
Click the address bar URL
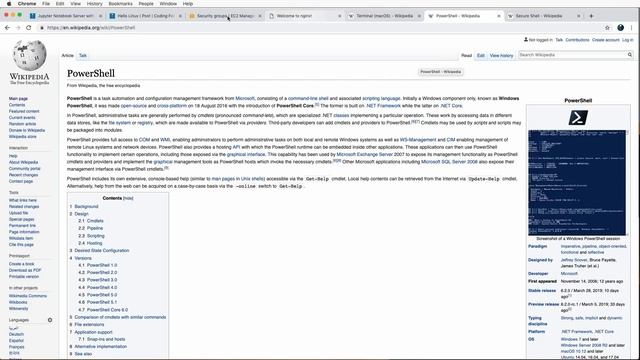(91, 28)
